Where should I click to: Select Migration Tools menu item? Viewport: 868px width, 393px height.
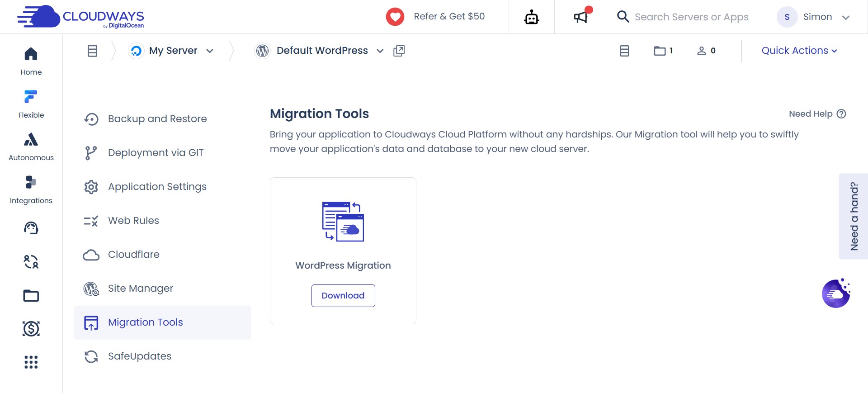click(163, 322)
